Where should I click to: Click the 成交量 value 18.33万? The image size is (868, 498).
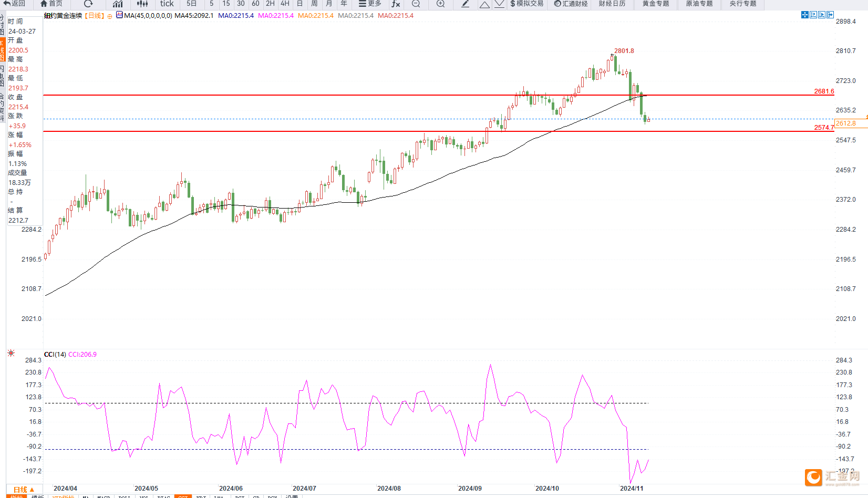coord(19,183)
